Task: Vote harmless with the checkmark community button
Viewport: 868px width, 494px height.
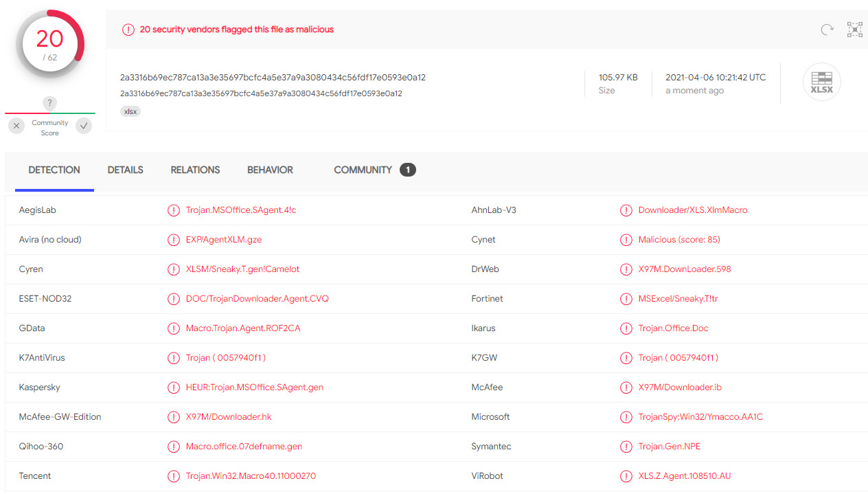Action: tap(84, 126)
